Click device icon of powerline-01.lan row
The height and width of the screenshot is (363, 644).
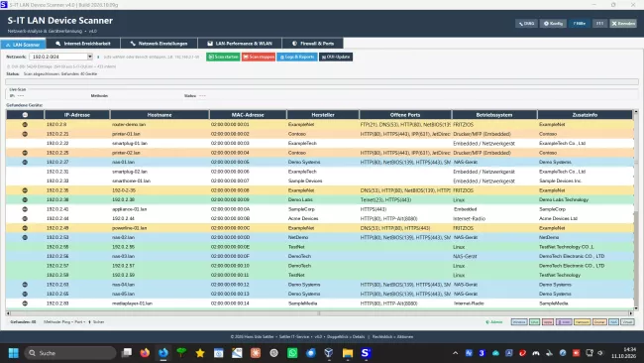25,228
